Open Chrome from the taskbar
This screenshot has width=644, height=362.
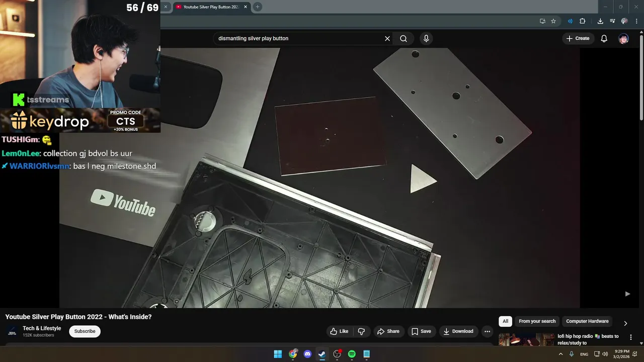coord(293,354)
